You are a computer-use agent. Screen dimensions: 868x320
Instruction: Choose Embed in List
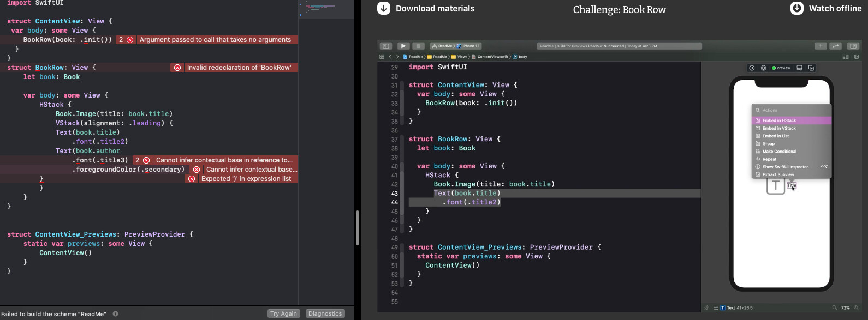point(792,136)
